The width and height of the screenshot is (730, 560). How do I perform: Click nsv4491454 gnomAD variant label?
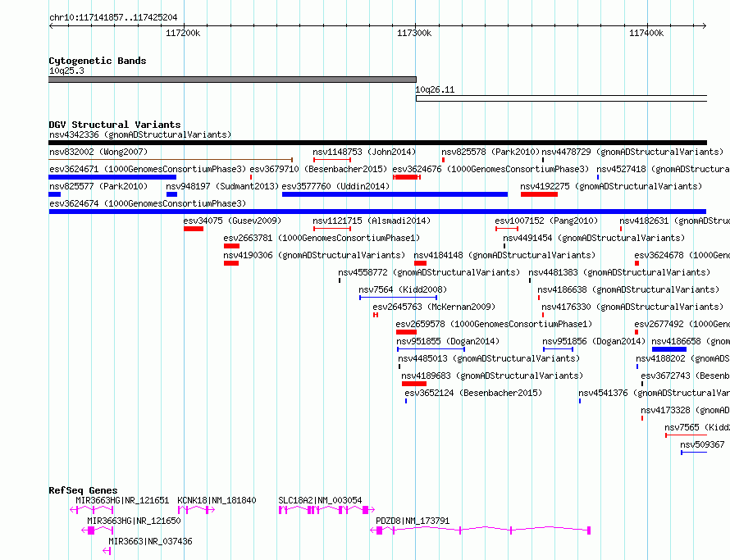coord(594,239)
